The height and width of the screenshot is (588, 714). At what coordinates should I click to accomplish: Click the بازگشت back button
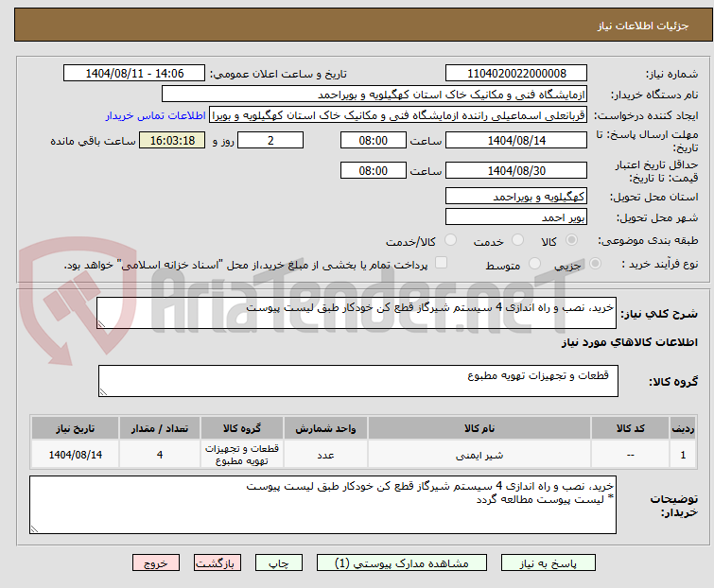coord(217,563)
